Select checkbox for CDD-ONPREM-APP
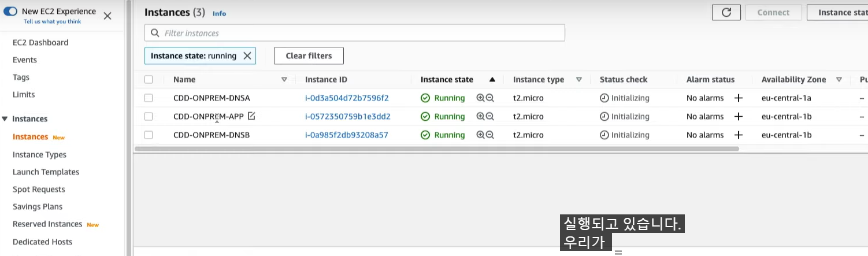 149,117
